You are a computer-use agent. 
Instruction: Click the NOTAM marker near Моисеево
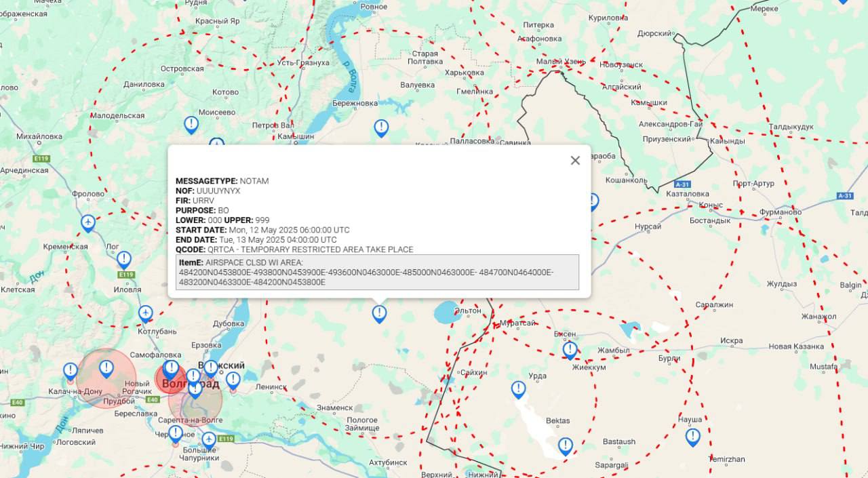(x=191, y=124)
